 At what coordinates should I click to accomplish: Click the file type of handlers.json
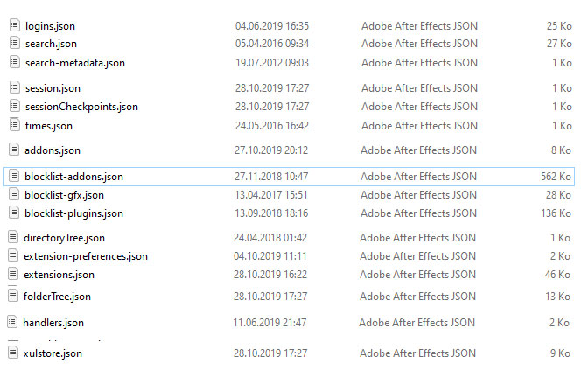point(416,323)
